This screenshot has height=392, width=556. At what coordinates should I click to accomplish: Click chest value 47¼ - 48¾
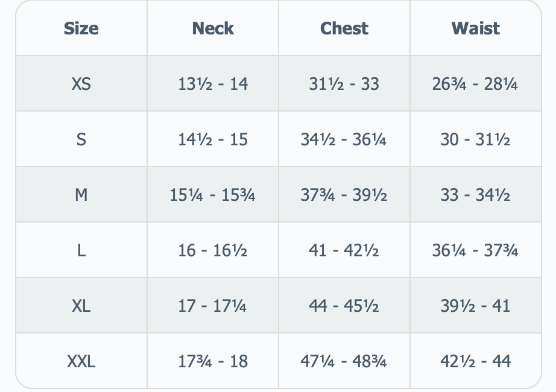pos(344,361)
